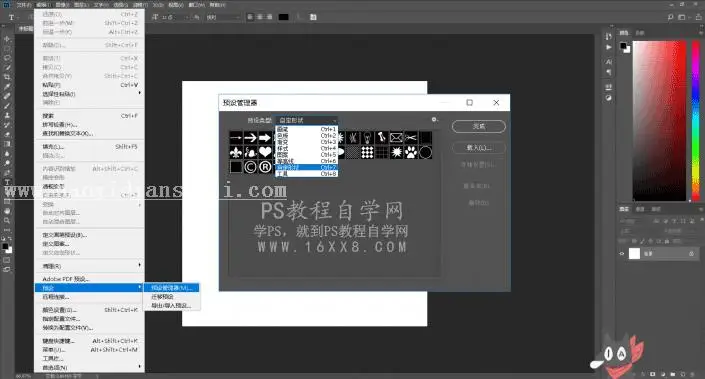Click foreground/background swatch in left toolbar
Viewport: 705px width, 379px height.
tap(7, 248)
